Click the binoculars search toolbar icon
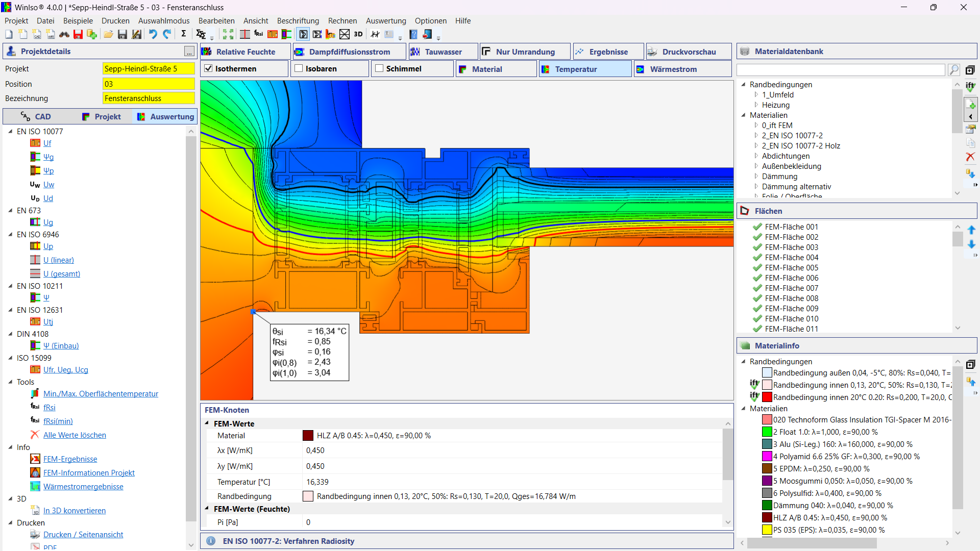980x551 pixels. (x=64, y=34)
